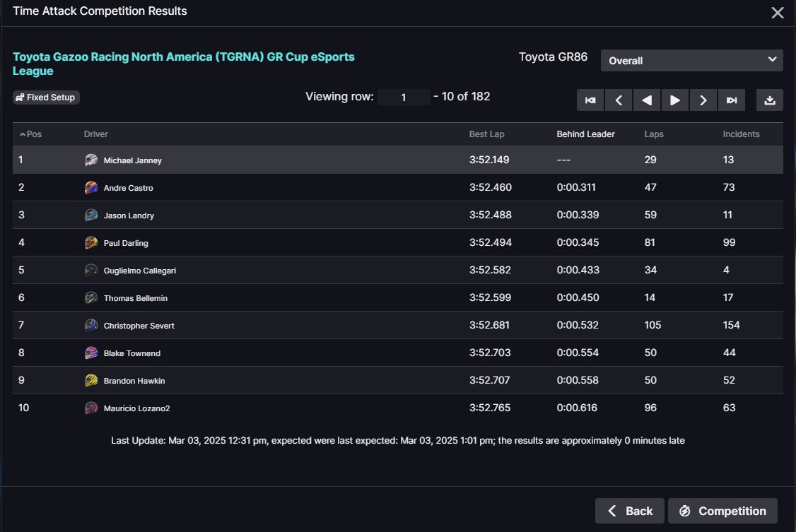Sort by Incidents column header

[x=741, y=134]
